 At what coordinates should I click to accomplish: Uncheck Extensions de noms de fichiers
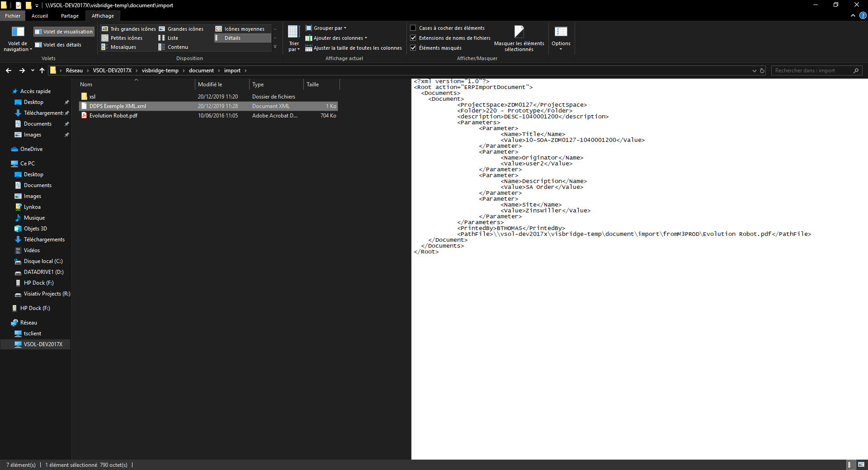(x=413, y=38)
